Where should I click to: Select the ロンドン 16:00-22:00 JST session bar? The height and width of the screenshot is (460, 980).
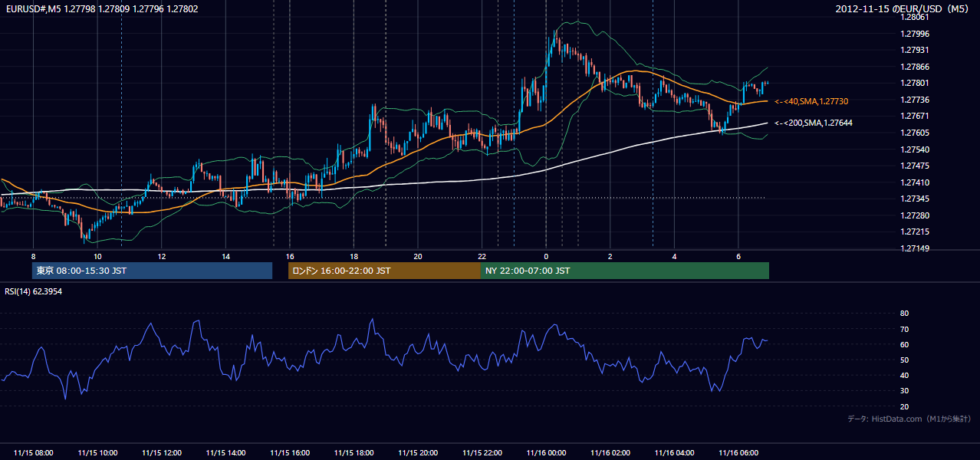(x=384, y=271)
